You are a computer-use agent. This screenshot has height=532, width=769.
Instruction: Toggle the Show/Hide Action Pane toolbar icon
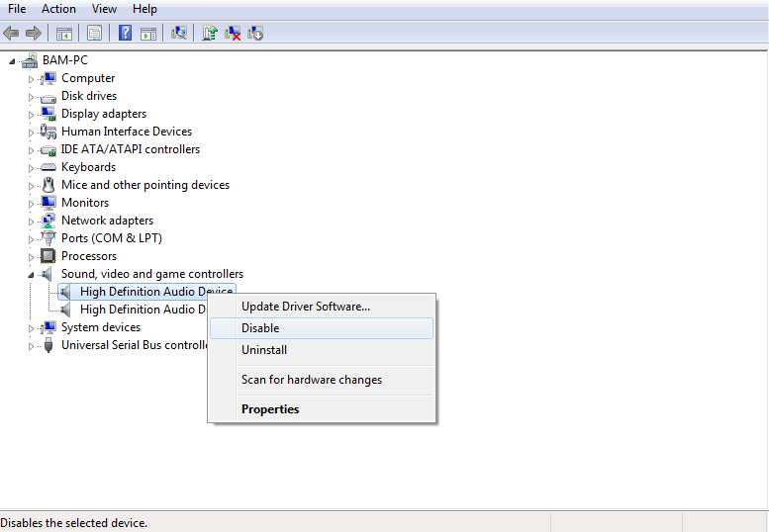(x=148, y=34)
